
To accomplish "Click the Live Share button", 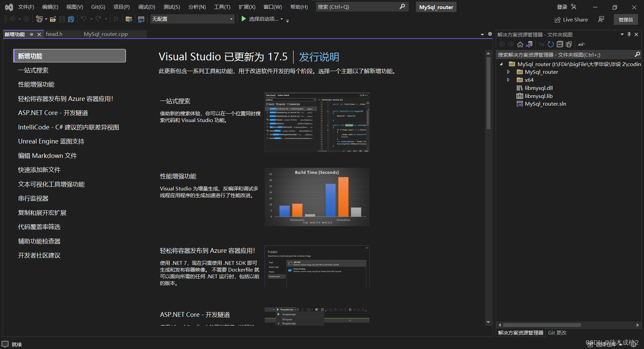I will tap(571, 19).
